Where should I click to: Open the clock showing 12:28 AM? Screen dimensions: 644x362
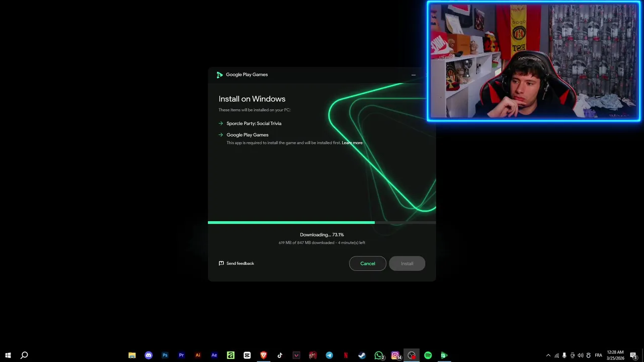click(615, 355)
